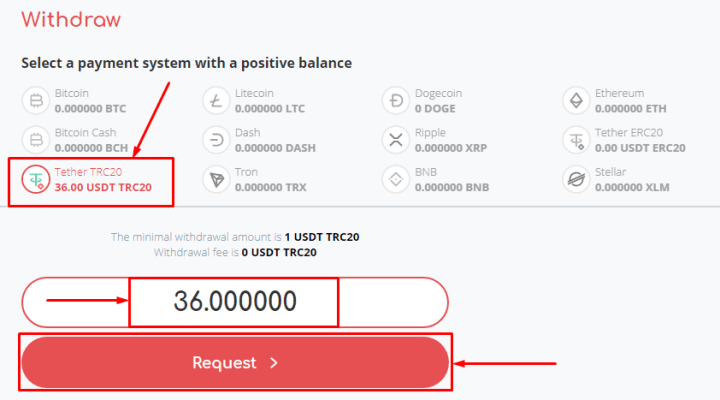Click the arrow chevron on Request
720x400 pixels.
(274, 363)
